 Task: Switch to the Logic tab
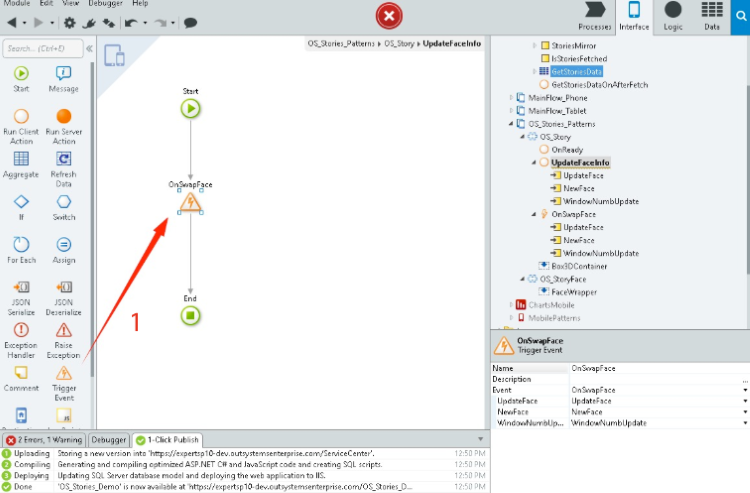click(x=673, y=17)
